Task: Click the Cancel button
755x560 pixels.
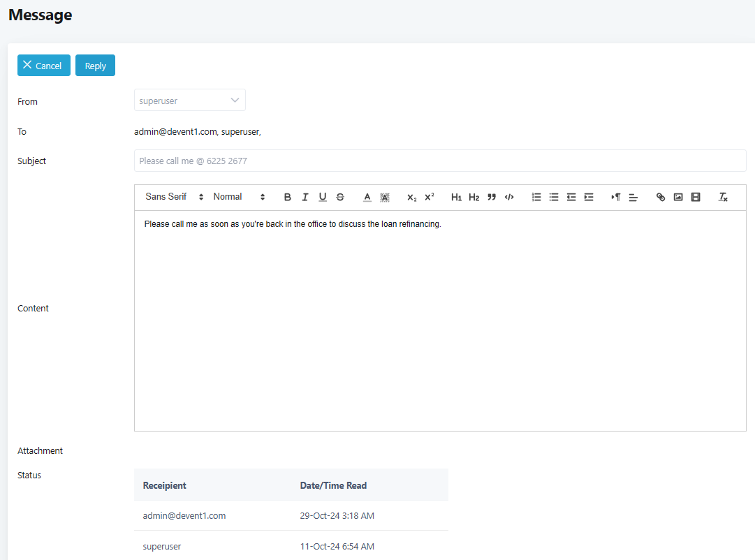Action: click(44, 66)
